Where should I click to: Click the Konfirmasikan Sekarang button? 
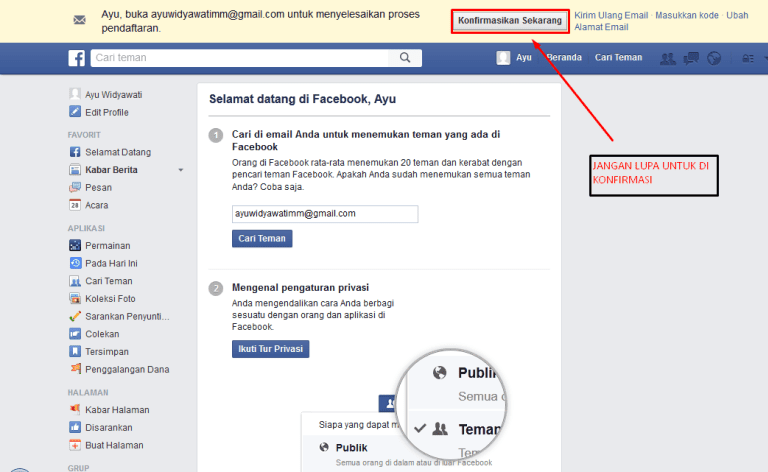click(x=510, y=21)
